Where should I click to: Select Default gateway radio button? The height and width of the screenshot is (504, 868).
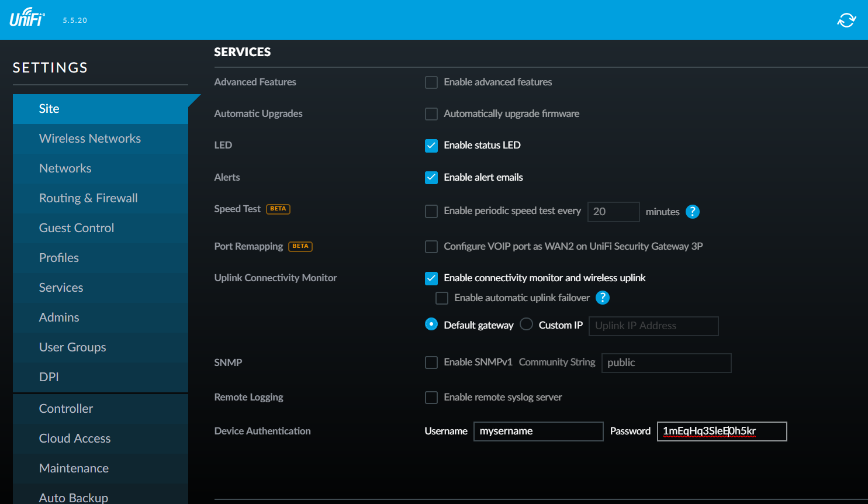coord(431,325)
